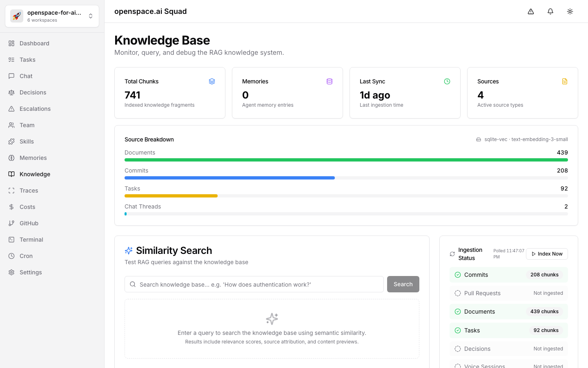Click the refresh icon beside Ingestion Status
588x368 pixels.
[452, 254]
